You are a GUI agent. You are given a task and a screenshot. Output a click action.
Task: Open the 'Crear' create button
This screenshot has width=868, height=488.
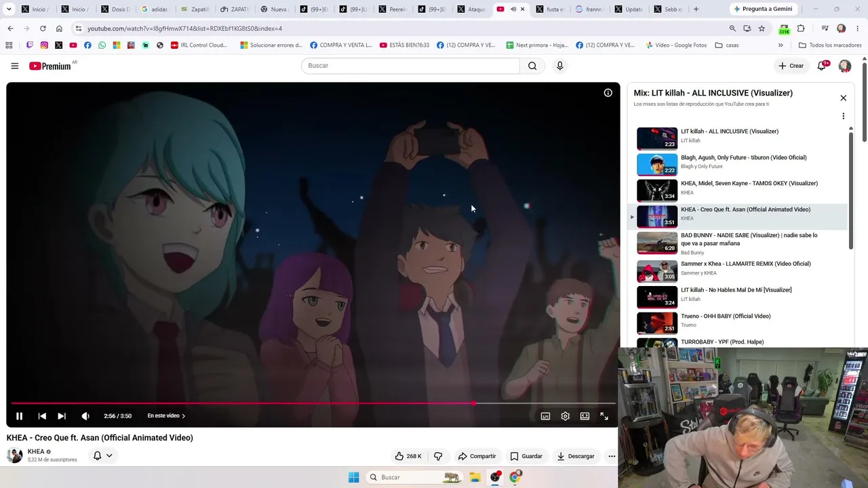pos(791,66)
